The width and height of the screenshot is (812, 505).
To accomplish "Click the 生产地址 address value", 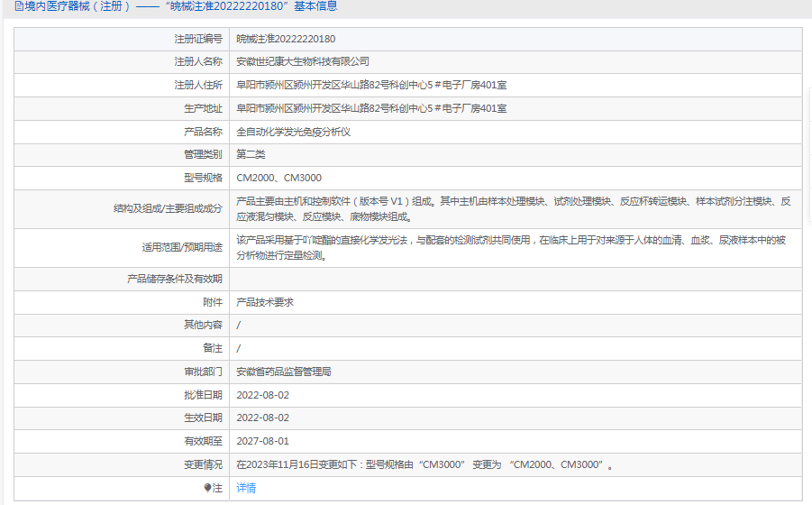I will (x=371, y=109).
